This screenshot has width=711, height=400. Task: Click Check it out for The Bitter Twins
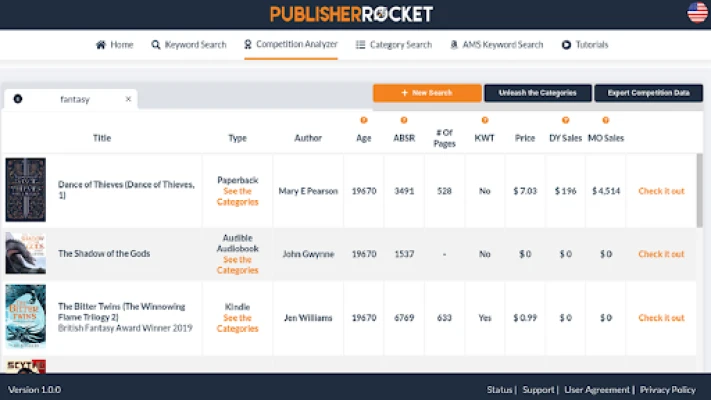click(661, 318)
